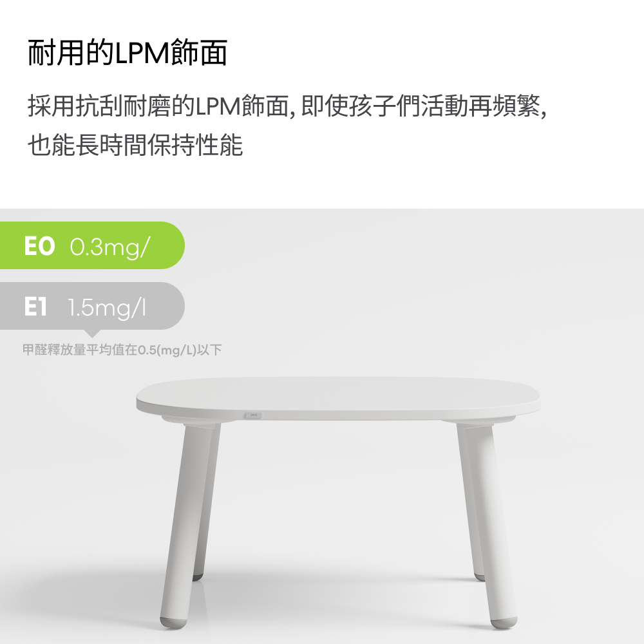644x644 pixels.
Task: Click the bold E1 label
Action: tap(35, 307)
